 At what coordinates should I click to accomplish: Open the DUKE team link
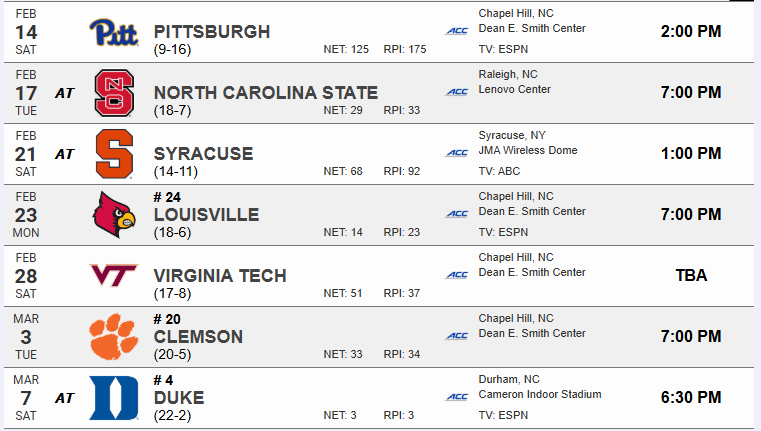179,398
